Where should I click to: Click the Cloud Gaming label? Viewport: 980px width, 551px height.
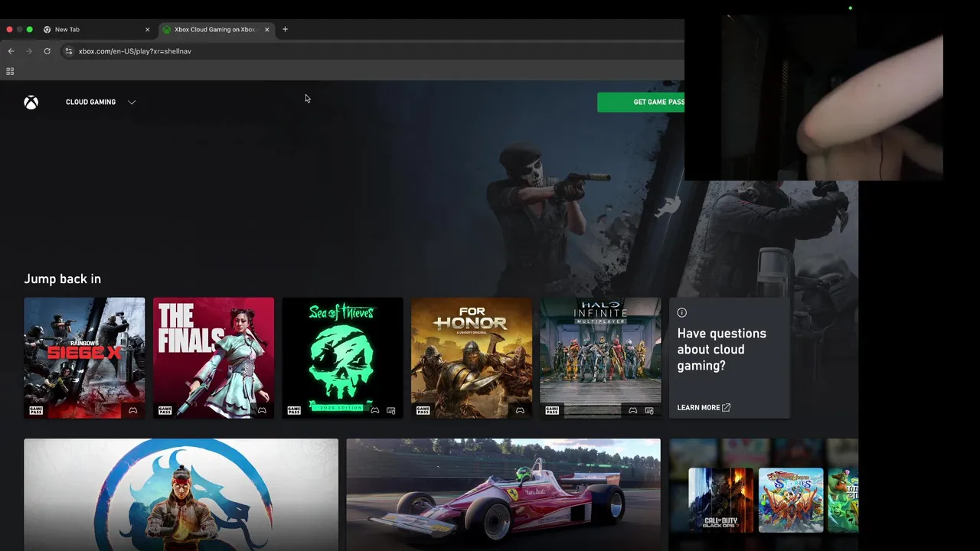pos(90,102)
